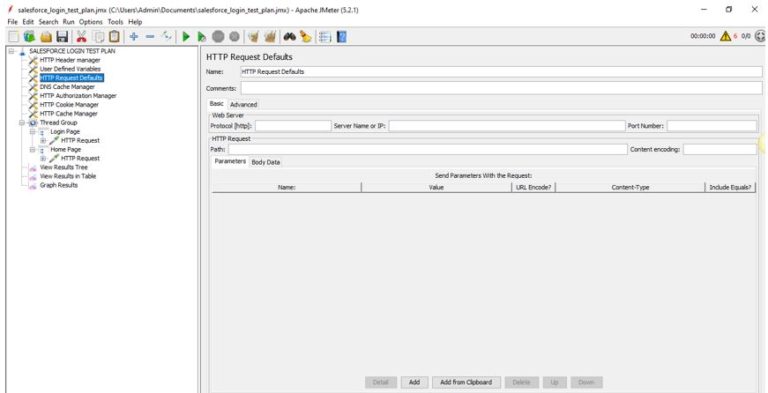The height and width of the screenshot is (393, 768).
Task: Open the File menu
Action: click(x=13, y=22)
